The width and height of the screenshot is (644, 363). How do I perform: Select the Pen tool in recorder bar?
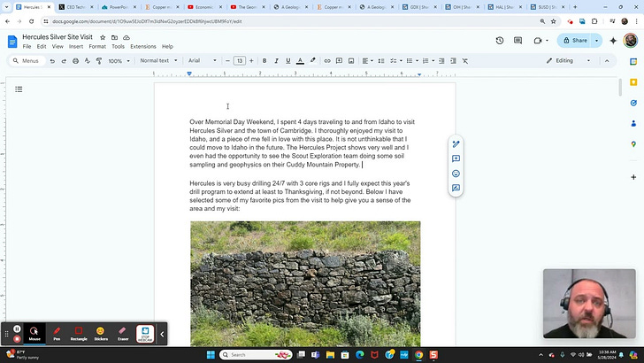(57, 334)
